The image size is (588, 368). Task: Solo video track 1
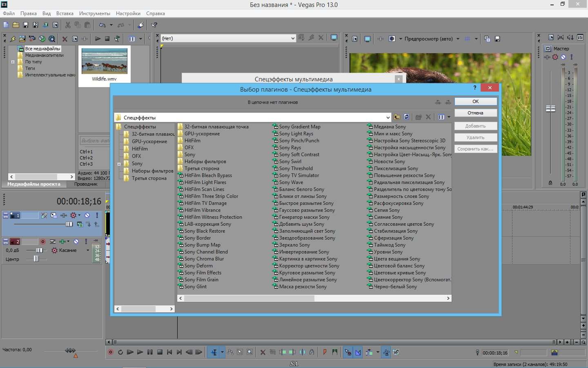[x=97, y=215]
